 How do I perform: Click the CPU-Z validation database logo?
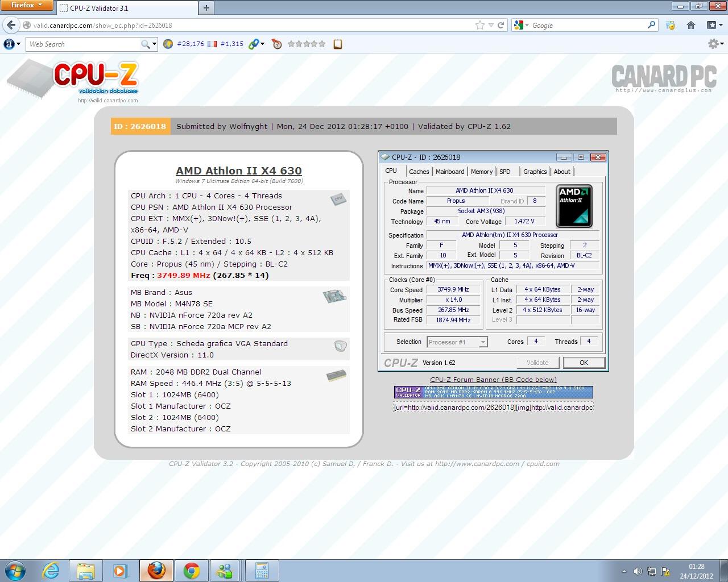pos(73,81)
